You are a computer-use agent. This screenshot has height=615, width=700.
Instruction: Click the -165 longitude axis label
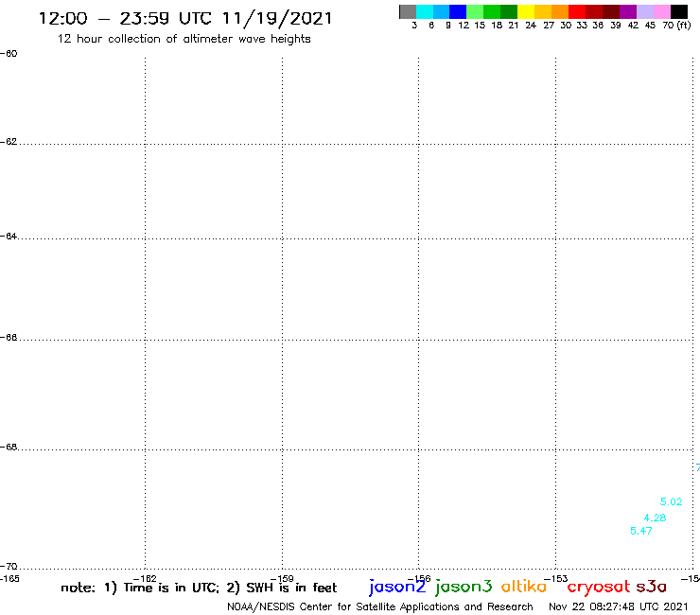pyautogui.click(x=9, y=579)
